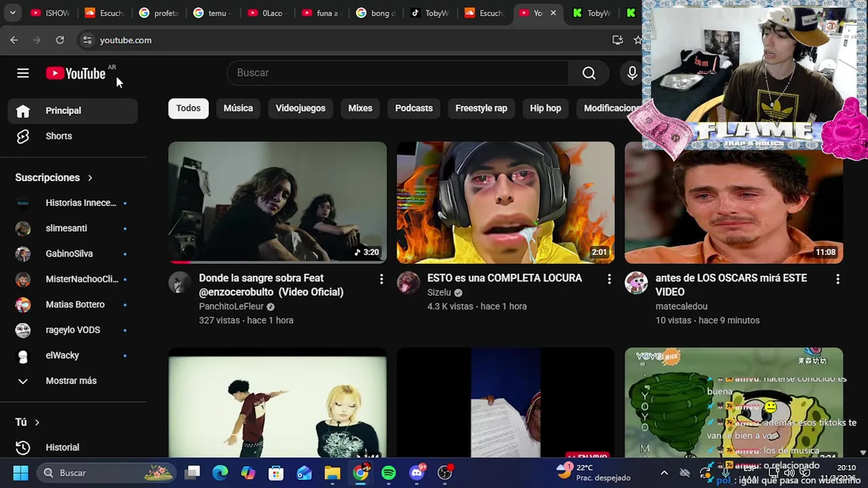
Task: Select the Podcasts filter chip
Action: (414, 108)
